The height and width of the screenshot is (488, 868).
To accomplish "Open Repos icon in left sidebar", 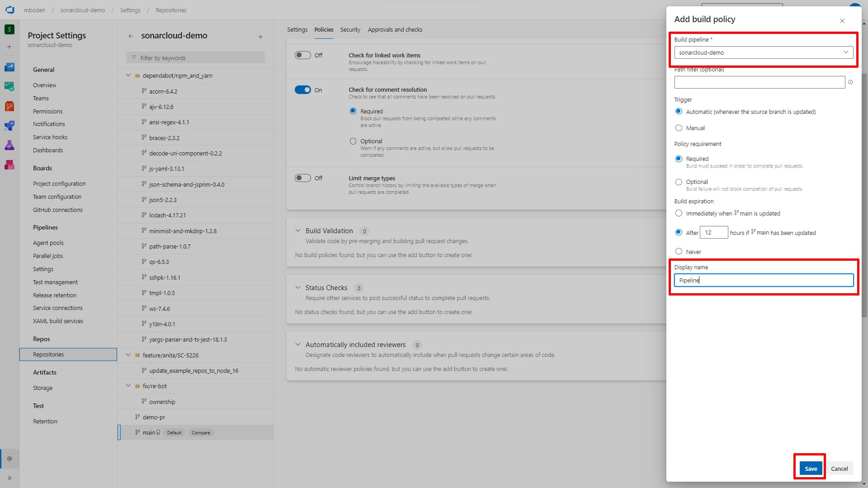I will point(9,106).
